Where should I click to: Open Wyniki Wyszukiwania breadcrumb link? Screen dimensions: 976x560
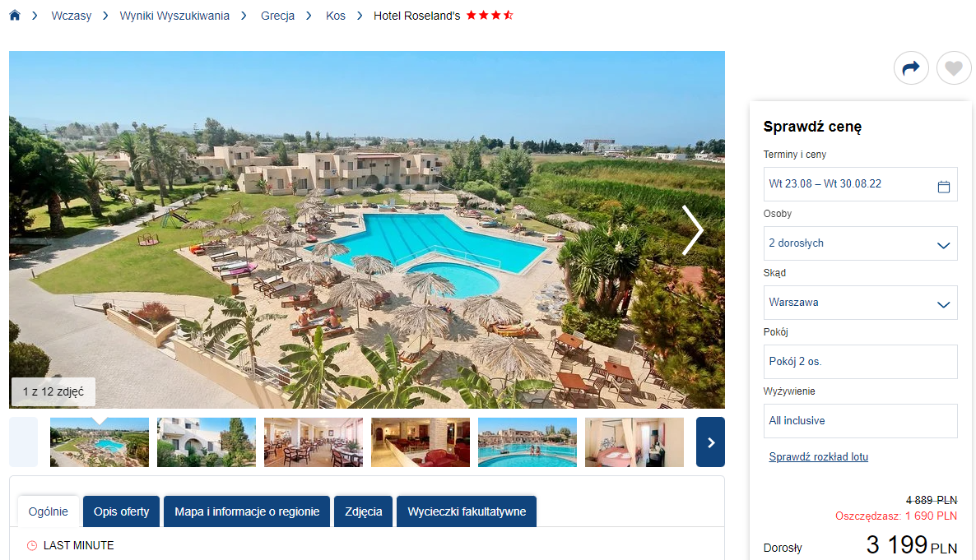tap(174, 16)
